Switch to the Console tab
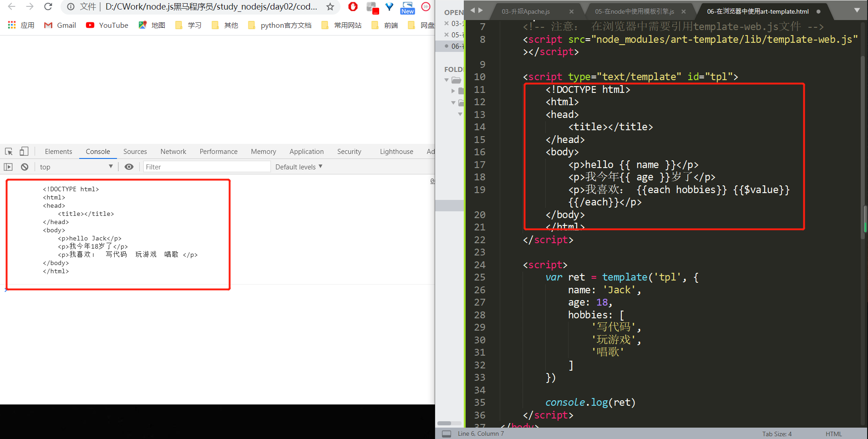 (x=98, y=152)
